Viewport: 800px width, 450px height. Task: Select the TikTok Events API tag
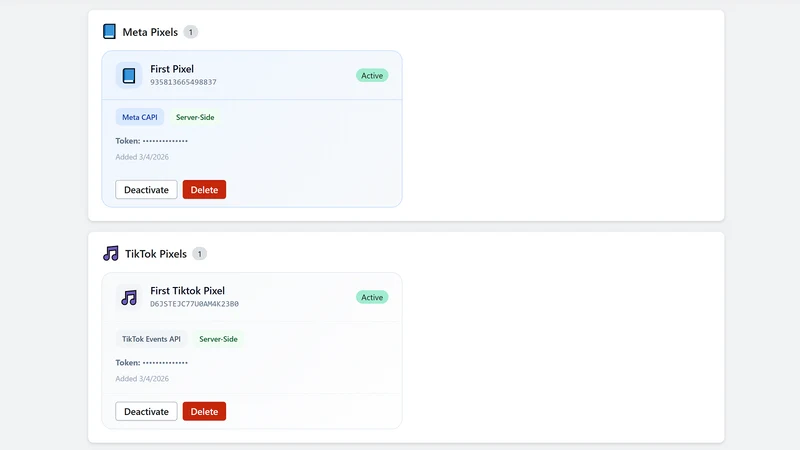tap(151, 339)
